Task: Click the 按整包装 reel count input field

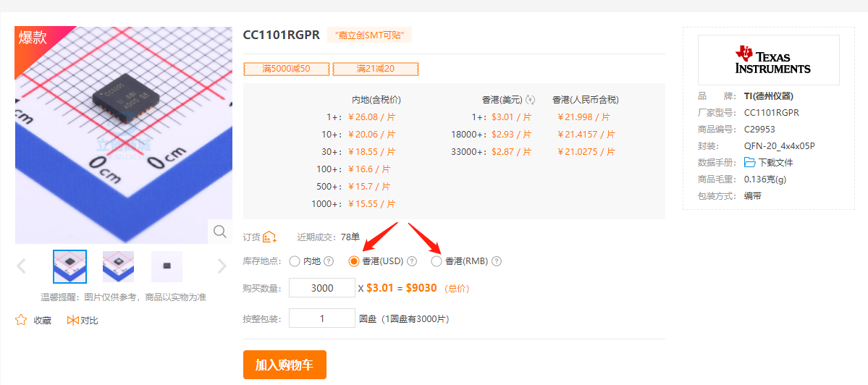Action: click(322, 318)
